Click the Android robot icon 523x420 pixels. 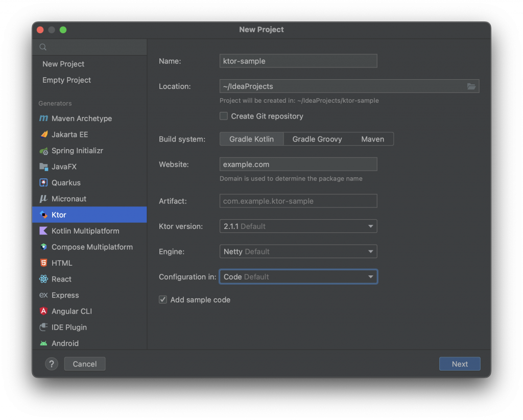(x=44, y=343)
